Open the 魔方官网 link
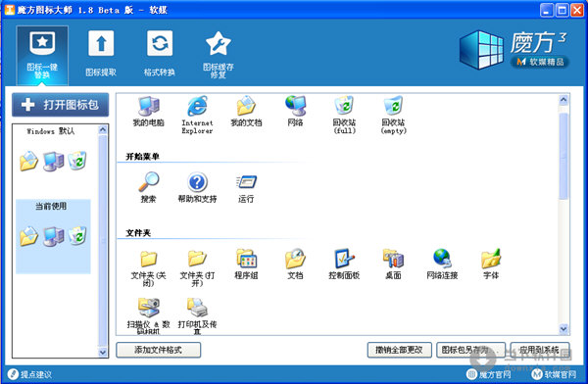 click(x=489, y=374)
